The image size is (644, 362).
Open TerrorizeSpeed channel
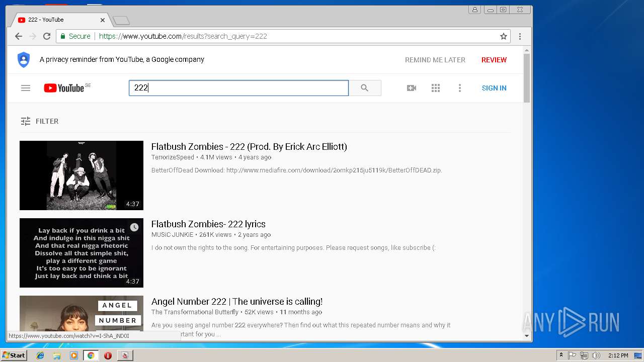[173, 157]
